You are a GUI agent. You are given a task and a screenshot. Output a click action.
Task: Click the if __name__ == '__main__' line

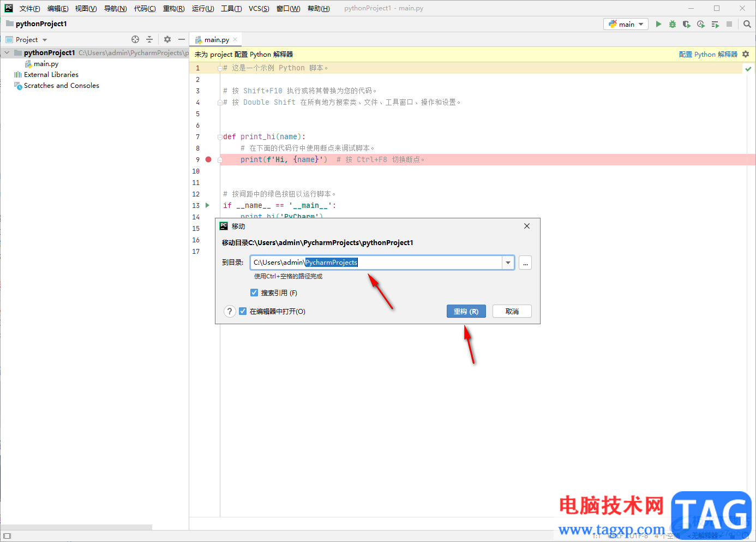click(x=279, y=205)
